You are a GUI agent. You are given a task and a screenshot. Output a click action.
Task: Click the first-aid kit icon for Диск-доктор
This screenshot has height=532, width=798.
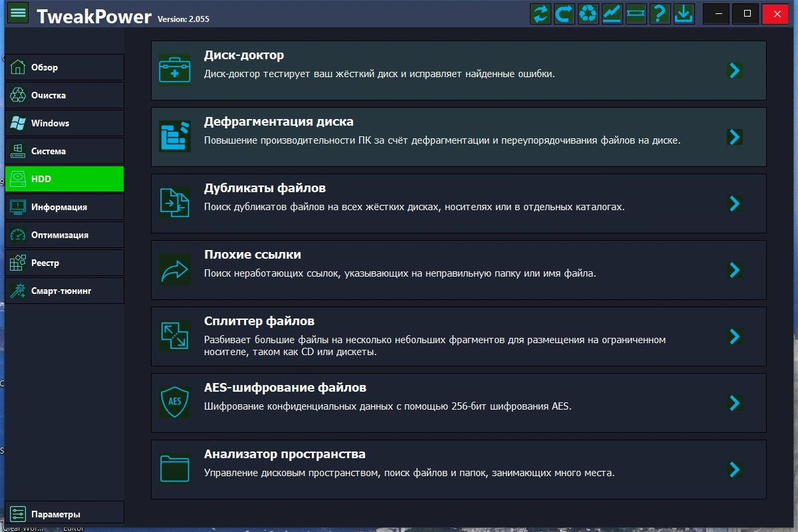tap(175, 70)
